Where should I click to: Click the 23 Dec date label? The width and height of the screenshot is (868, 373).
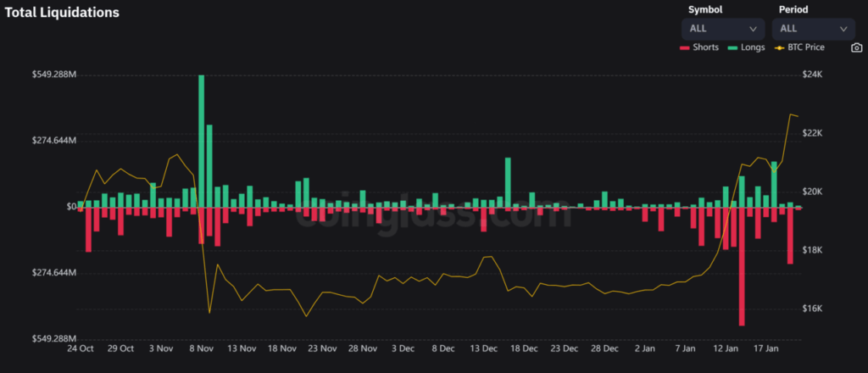tap(565, 348)
